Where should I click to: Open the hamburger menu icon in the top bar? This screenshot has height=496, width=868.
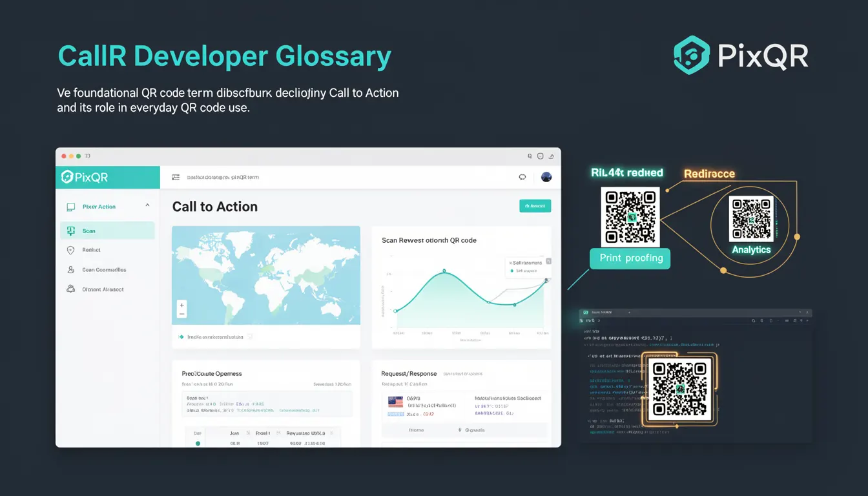[175, 177]
